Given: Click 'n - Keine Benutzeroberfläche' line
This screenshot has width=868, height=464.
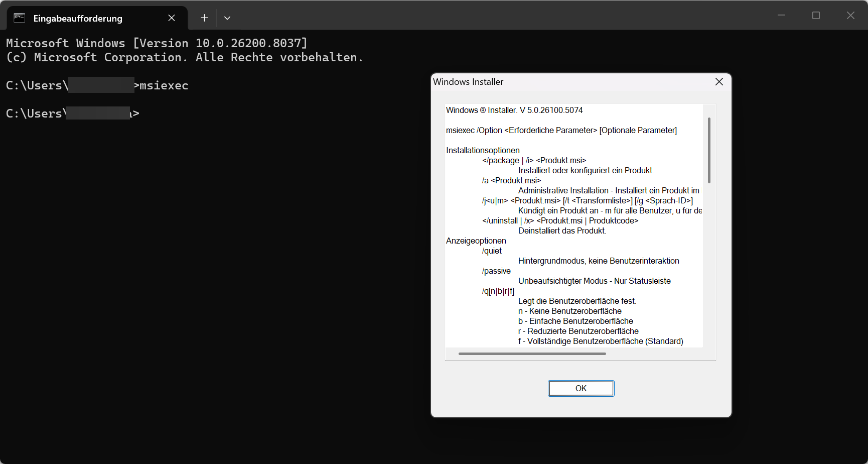Looking at the screenshot, I should 570,311.
